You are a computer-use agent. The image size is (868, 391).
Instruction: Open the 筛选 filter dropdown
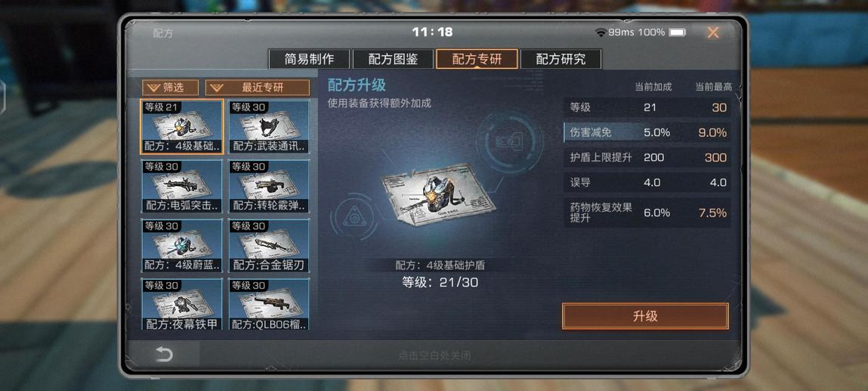[x=170, y=88]
